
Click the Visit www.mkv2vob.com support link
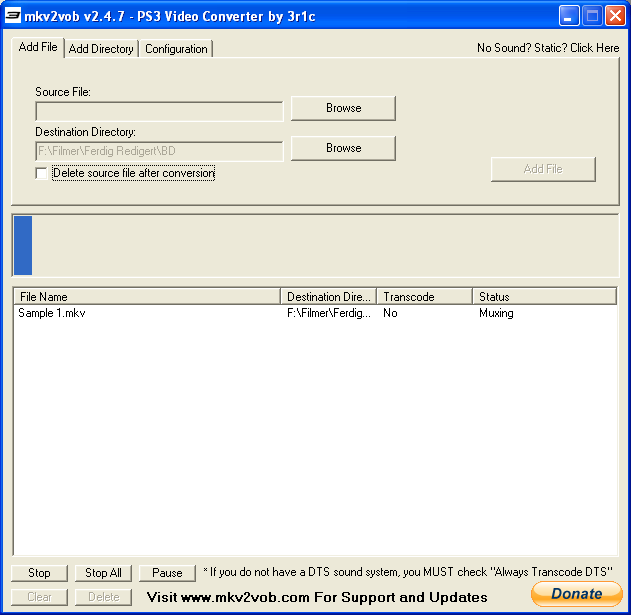317,597
